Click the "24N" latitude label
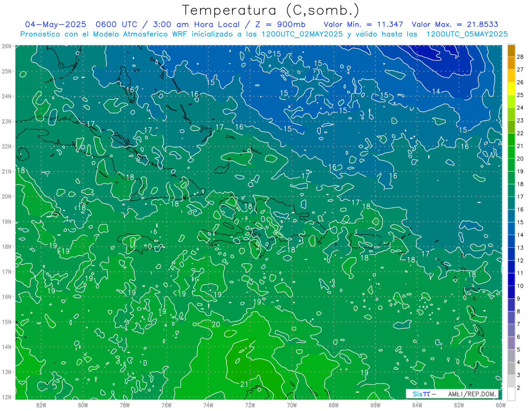This screenshot has height=411, width=532. (6, 96)
